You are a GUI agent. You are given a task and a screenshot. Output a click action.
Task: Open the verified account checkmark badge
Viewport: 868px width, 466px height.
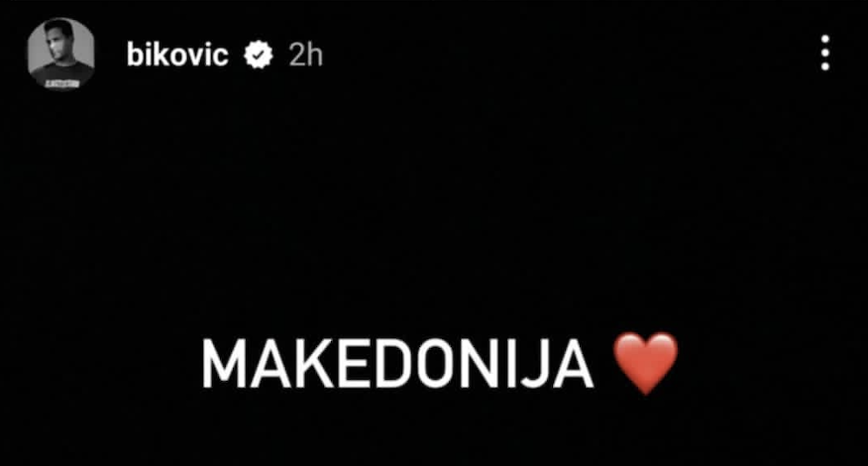click(259, 55)
